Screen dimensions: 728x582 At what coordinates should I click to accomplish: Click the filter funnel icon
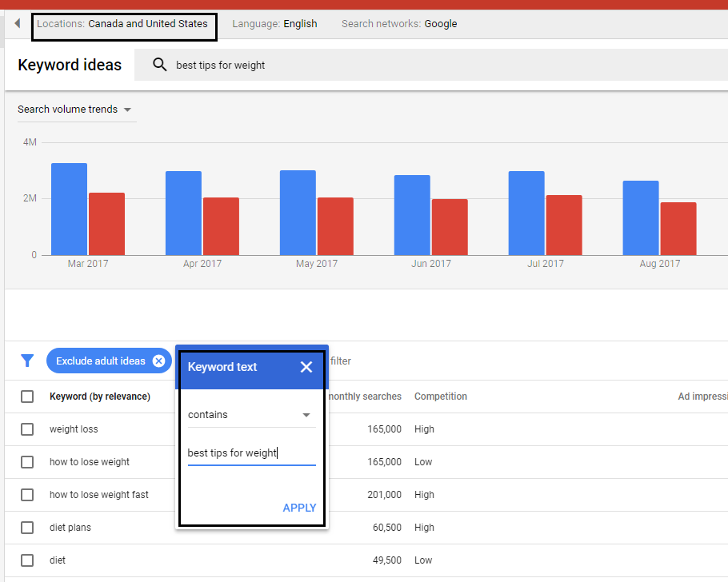pos(27,361)
